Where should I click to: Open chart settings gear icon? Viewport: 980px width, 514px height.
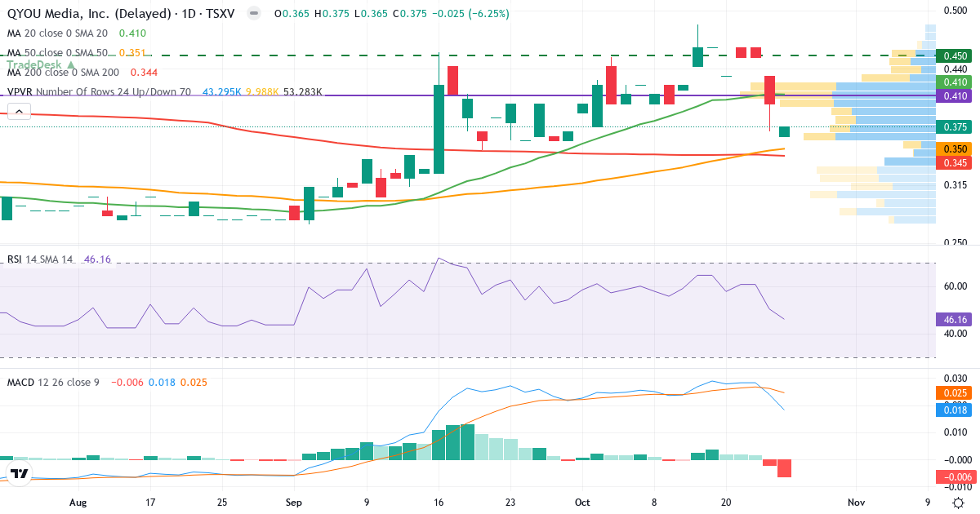[959, 503]
